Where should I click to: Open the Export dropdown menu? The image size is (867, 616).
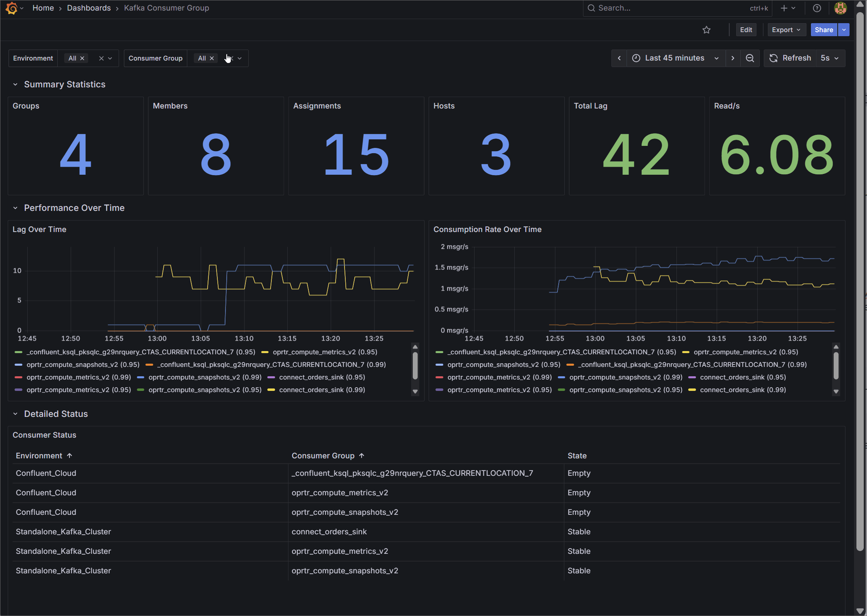pyautogui.click(x=786, y=30)
